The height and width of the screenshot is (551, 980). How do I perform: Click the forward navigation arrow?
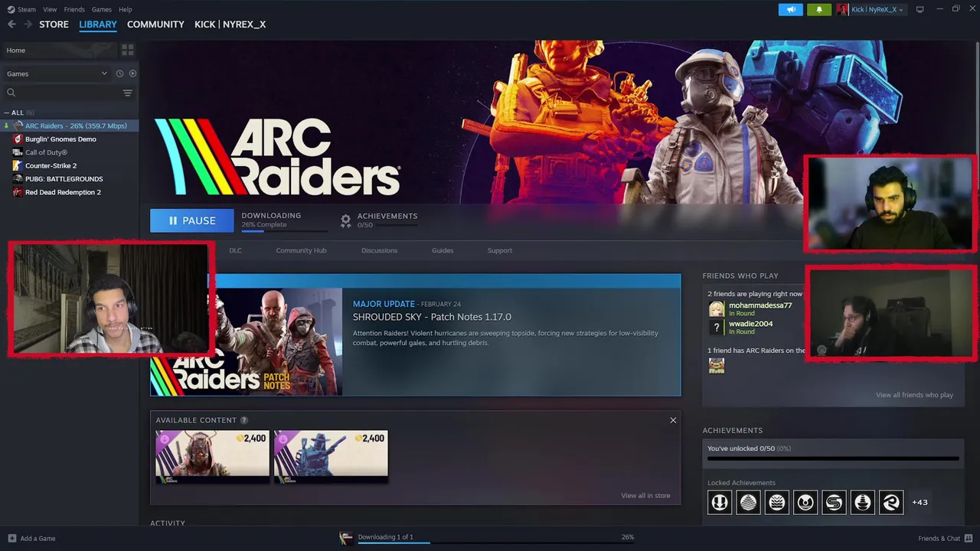[28, 24]
